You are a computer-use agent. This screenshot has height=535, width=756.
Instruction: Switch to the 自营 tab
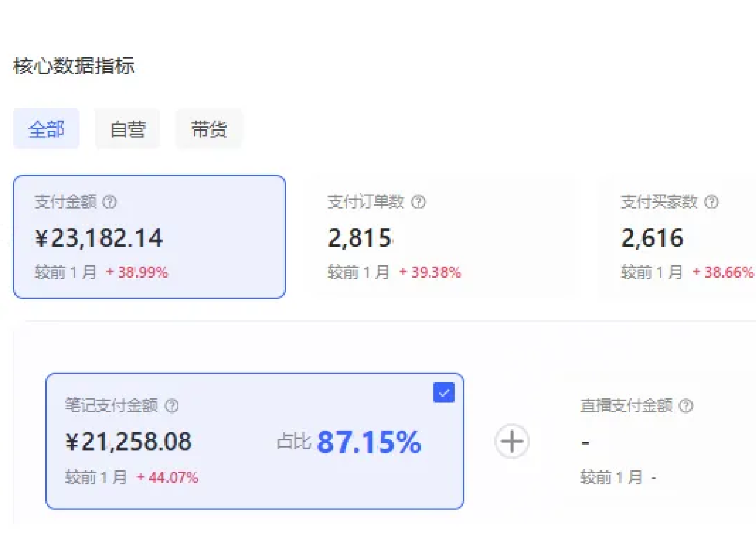pos(128,129)
